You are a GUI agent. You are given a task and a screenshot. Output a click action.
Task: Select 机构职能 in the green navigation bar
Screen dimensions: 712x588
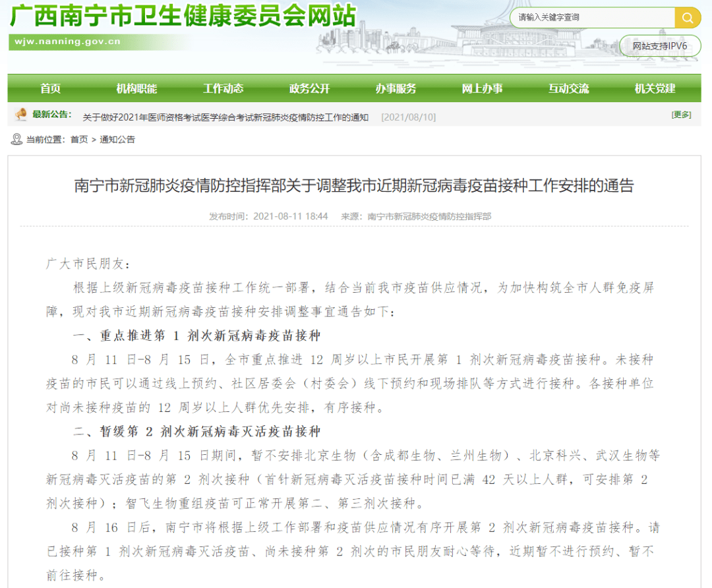point(136,89)
